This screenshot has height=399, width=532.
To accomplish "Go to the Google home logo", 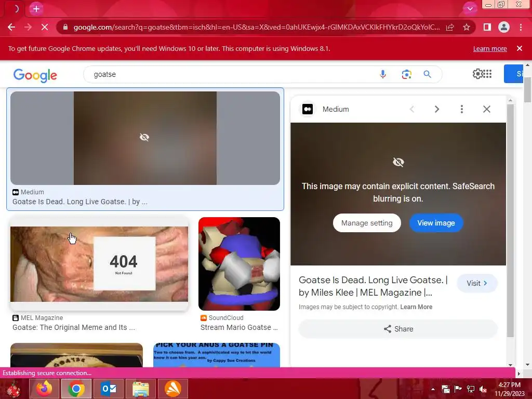I will tap(35, 75).
